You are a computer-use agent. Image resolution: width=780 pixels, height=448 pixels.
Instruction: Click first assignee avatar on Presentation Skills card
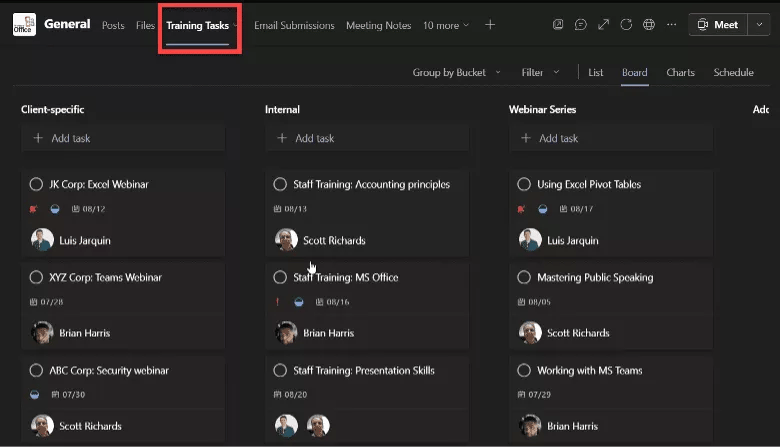(286, 426)
